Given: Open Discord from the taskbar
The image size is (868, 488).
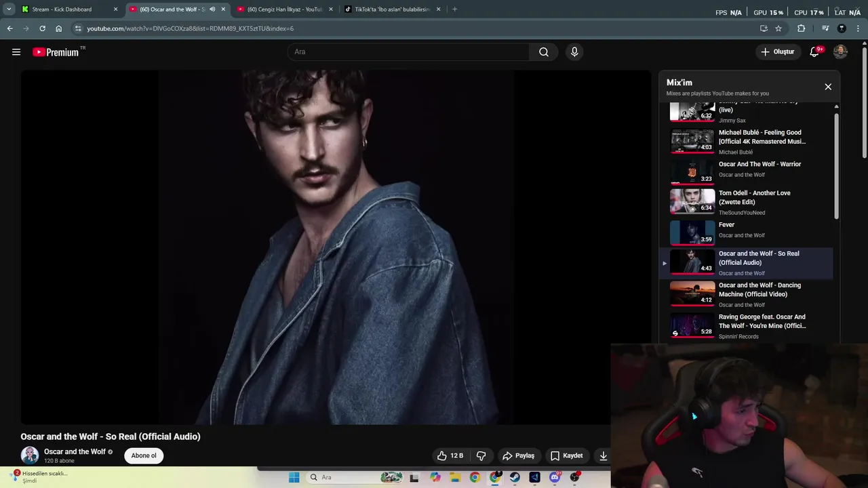Looking at the screenshot, I should point(555,477).
